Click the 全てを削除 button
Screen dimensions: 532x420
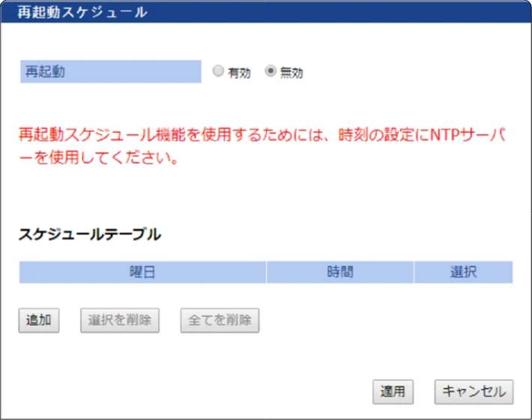click(220, 320)
